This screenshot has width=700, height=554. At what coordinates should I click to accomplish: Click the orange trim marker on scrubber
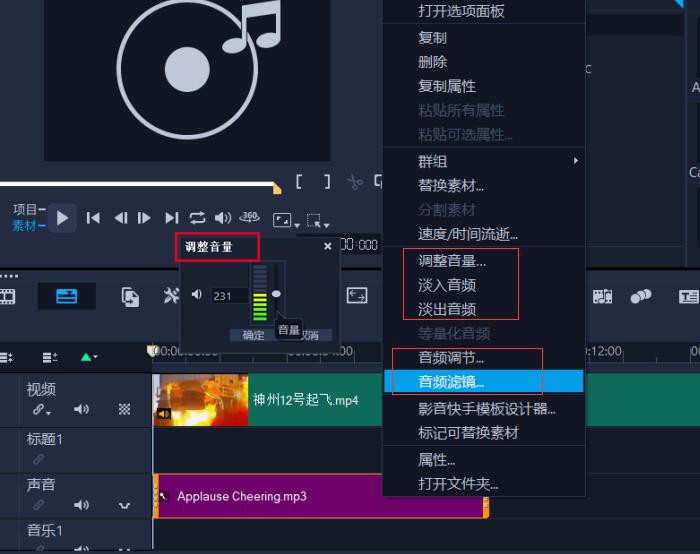point(277,188)
